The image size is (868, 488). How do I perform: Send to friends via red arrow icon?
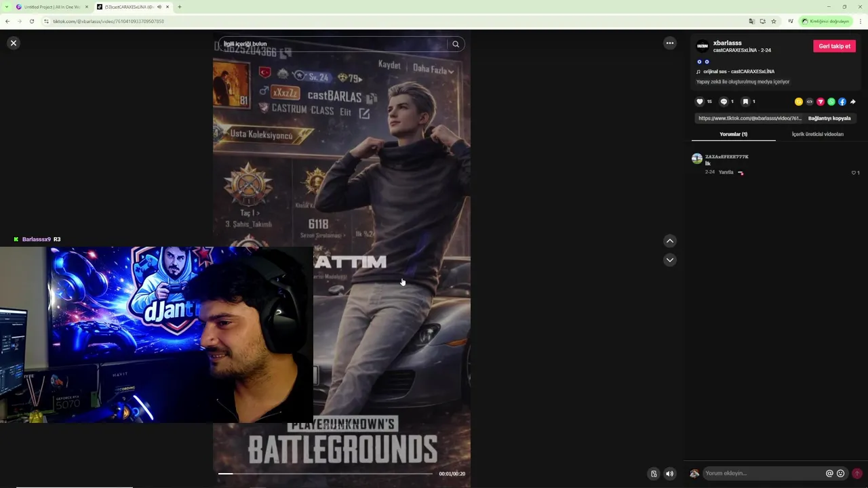pos(821,102)
